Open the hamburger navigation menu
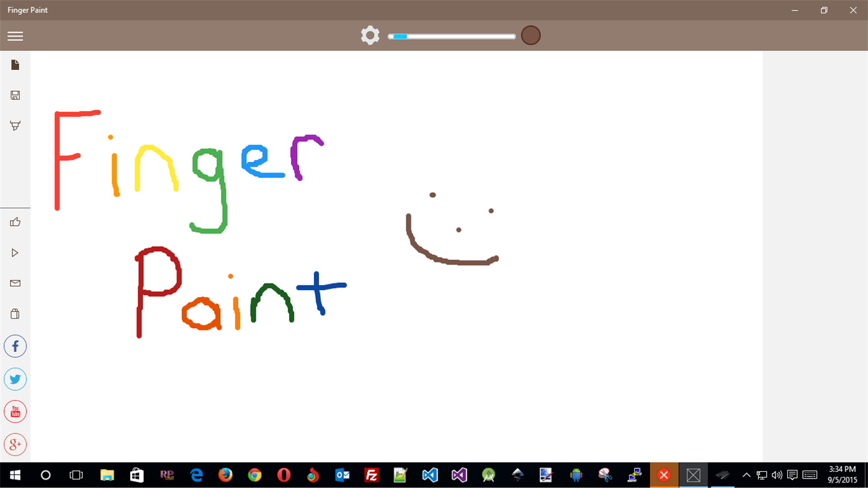Viewport: 868px width, 488px height. [x=15, y=35]
